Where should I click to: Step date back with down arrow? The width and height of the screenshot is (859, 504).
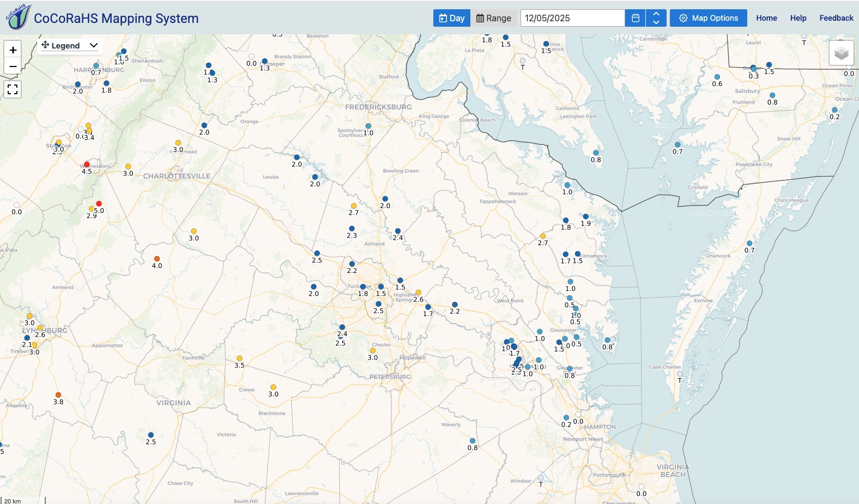[656, 22]
